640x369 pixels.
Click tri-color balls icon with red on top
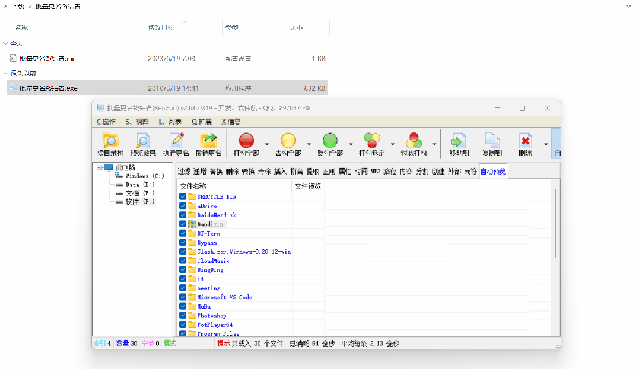click(414, 140)
